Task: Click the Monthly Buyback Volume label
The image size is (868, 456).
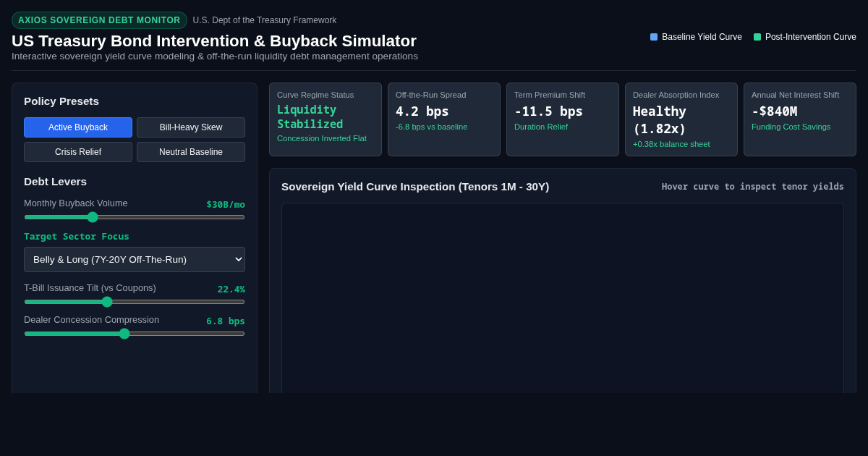Action: (76, 203)
